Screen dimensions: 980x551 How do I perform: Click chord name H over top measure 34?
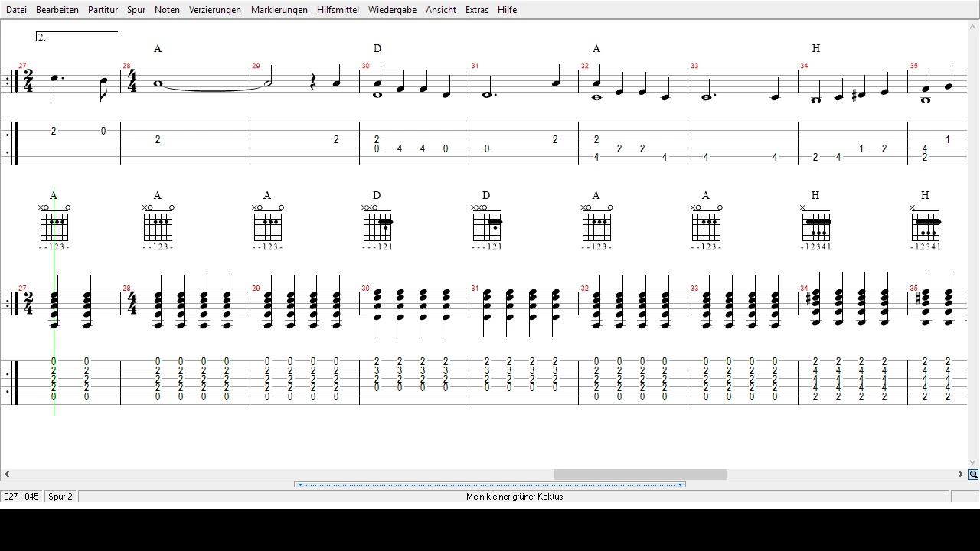pyautogui.click(x=815, y=48)
